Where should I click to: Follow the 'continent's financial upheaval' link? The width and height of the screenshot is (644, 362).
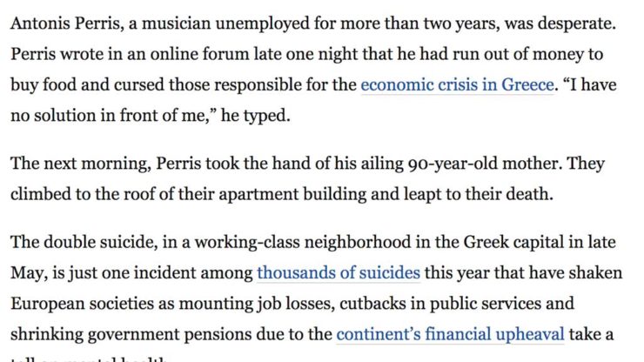(450, 334)
